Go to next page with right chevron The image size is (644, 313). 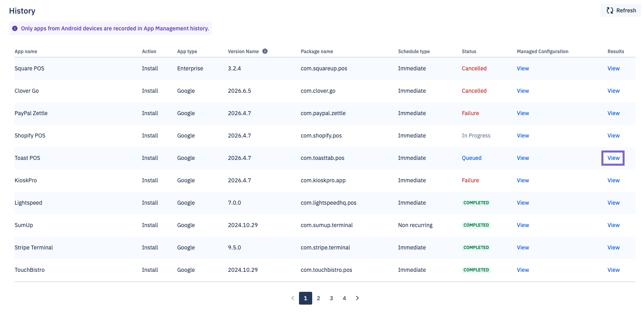pos(357,298)
